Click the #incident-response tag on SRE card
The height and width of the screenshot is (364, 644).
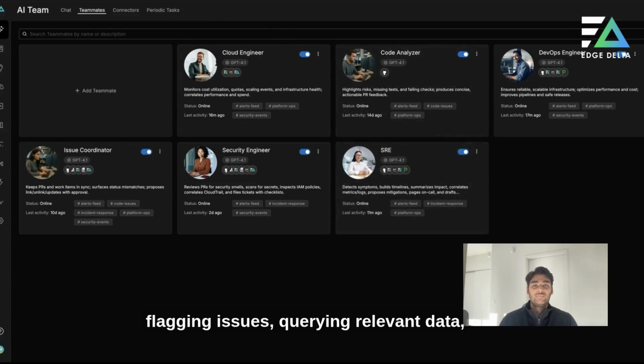pos(445,203)
